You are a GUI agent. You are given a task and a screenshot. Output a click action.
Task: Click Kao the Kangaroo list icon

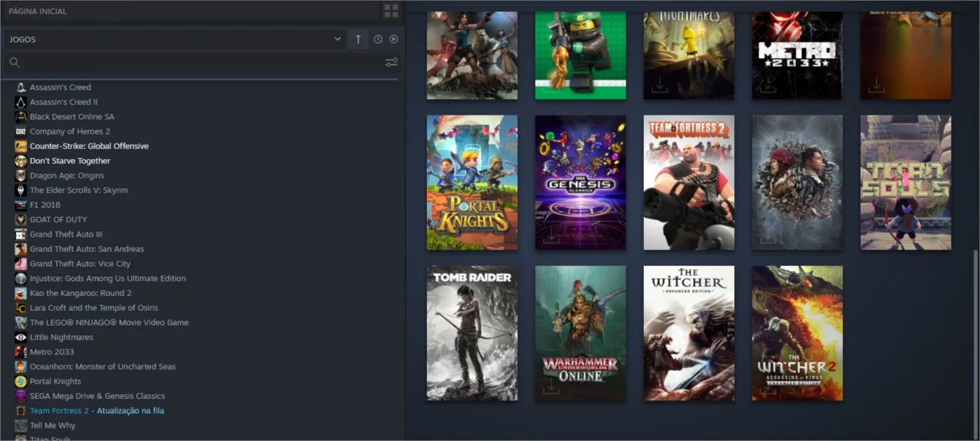pos(21,293)
